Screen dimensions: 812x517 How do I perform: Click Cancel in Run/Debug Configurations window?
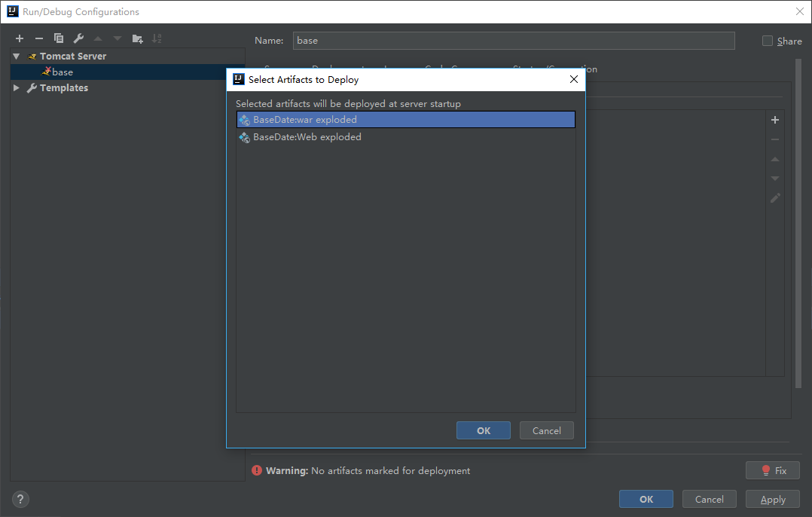point(709,499)
